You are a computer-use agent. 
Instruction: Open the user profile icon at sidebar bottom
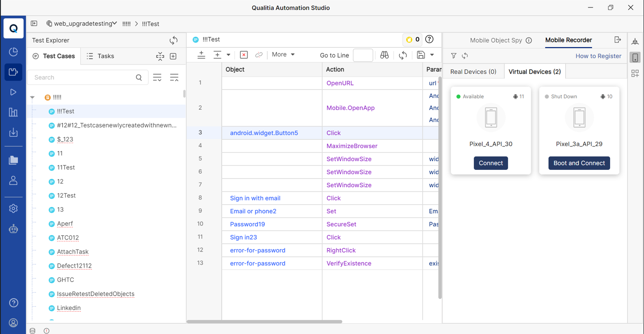pos(13,323)
